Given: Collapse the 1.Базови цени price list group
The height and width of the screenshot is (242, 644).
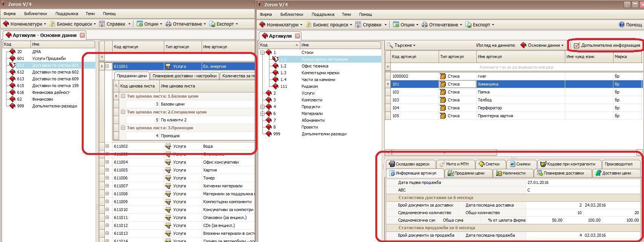Looking at the screenshot, I should pos(123,96).
